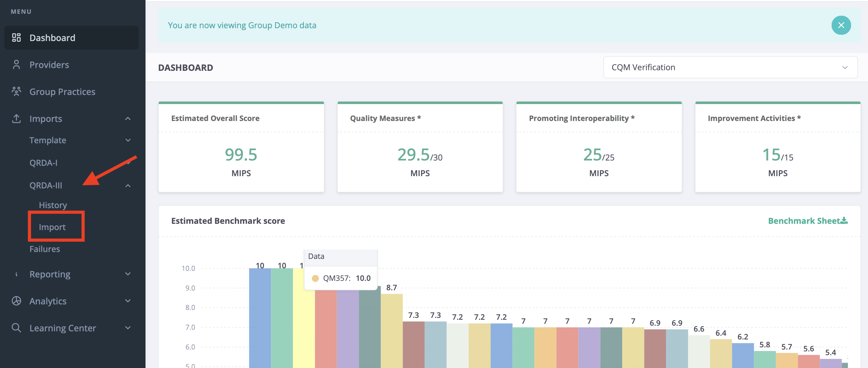Open the QRDA-III History page
The height and width of the screenshot is (368, 868).
click(53, 205)
